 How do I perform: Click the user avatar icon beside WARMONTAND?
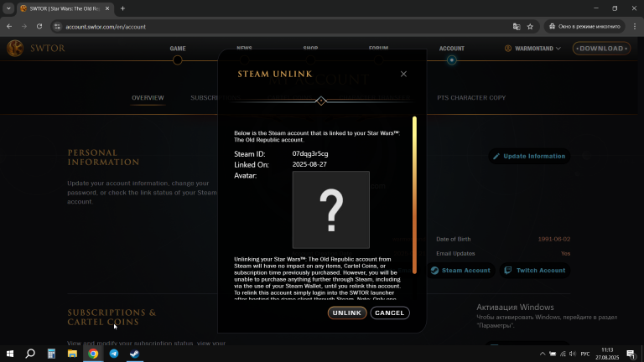coord(508,49)
